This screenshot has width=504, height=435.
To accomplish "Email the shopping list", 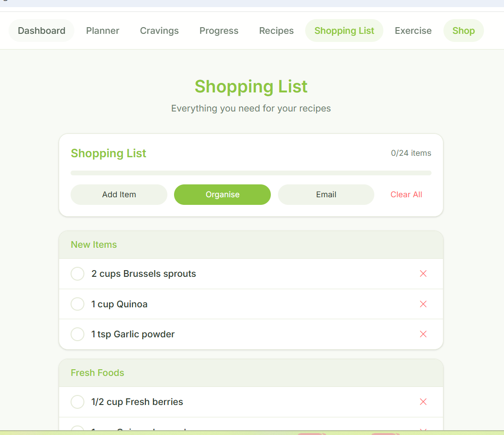I will [326, 194].
